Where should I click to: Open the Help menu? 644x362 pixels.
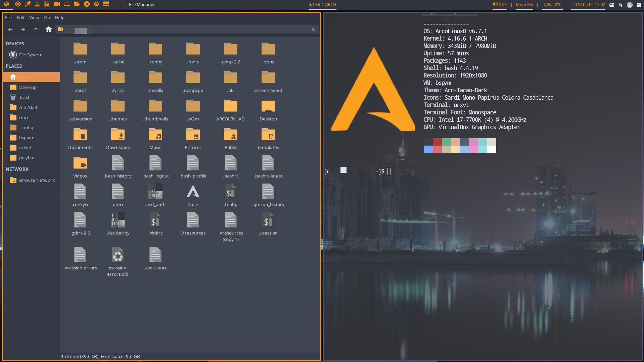(59, 17)
